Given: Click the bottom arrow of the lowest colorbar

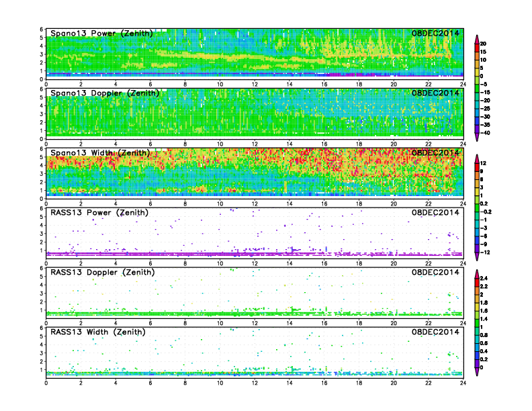Looking at the screenshot, I should coord(476,373).
